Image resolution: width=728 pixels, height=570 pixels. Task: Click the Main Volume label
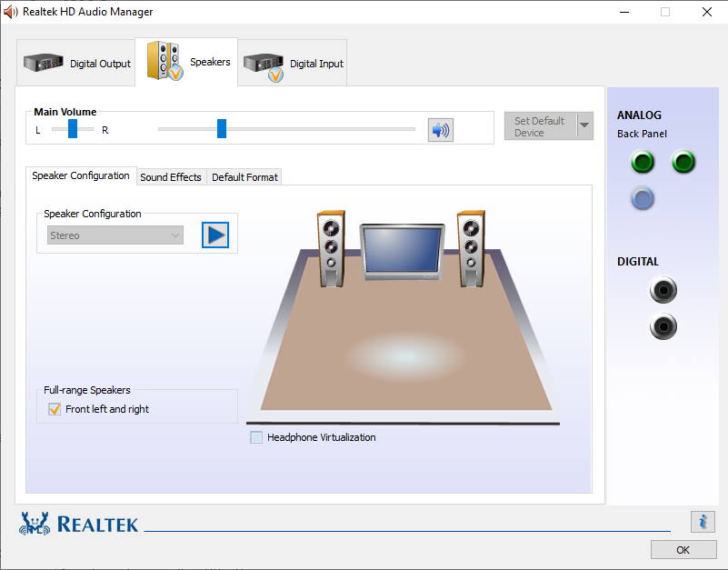tap(65, 112)
